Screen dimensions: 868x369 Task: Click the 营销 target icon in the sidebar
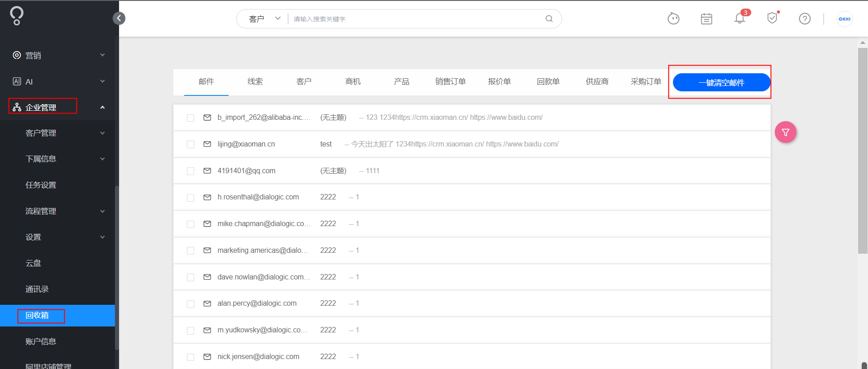(x=17, y=55)
